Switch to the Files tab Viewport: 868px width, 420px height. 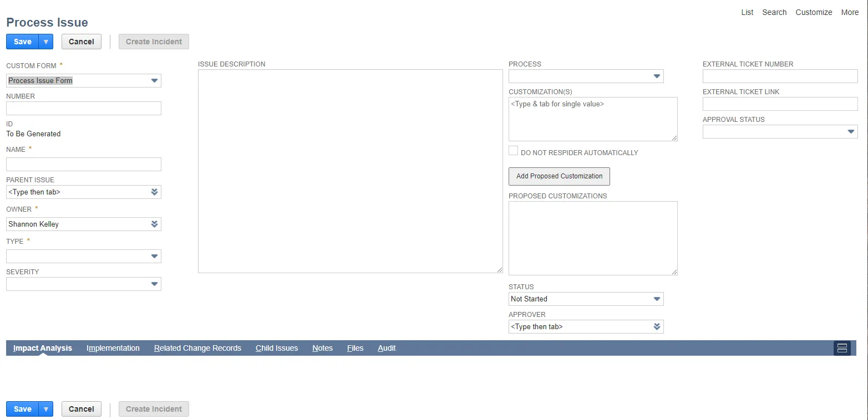(x=356, y=348)
